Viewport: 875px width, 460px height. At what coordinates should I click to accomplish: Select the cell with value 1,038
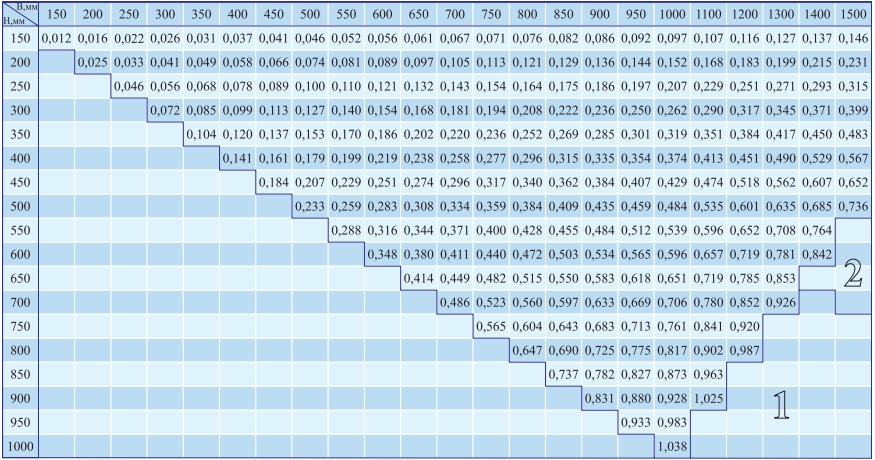pos(671,446)
